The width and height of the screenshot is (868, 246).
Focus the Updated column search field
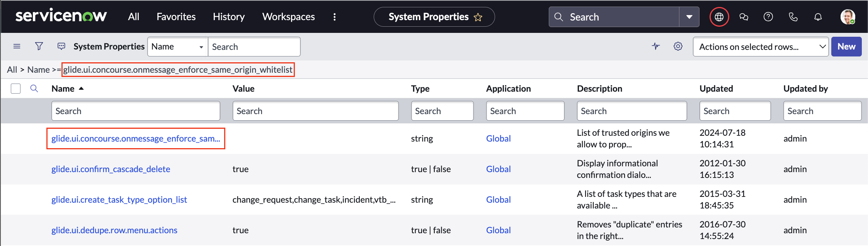735,111
